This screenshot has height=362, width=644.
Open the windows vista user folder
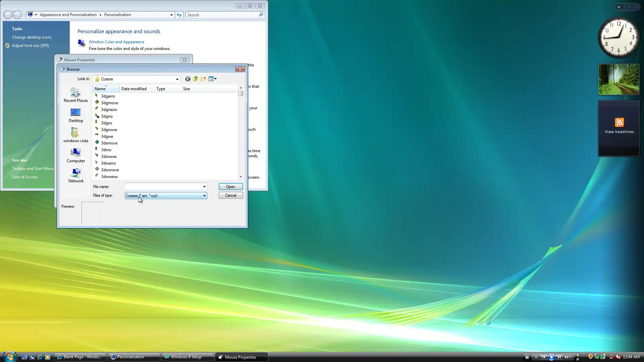tap(76, 135)
